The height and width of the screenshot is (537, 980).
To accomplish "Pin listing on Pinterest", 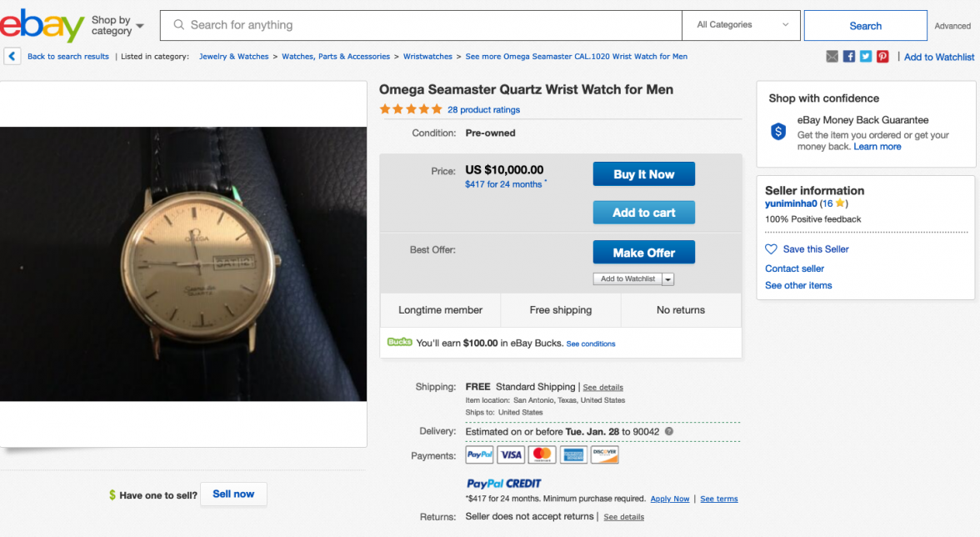I will [882, 57].
